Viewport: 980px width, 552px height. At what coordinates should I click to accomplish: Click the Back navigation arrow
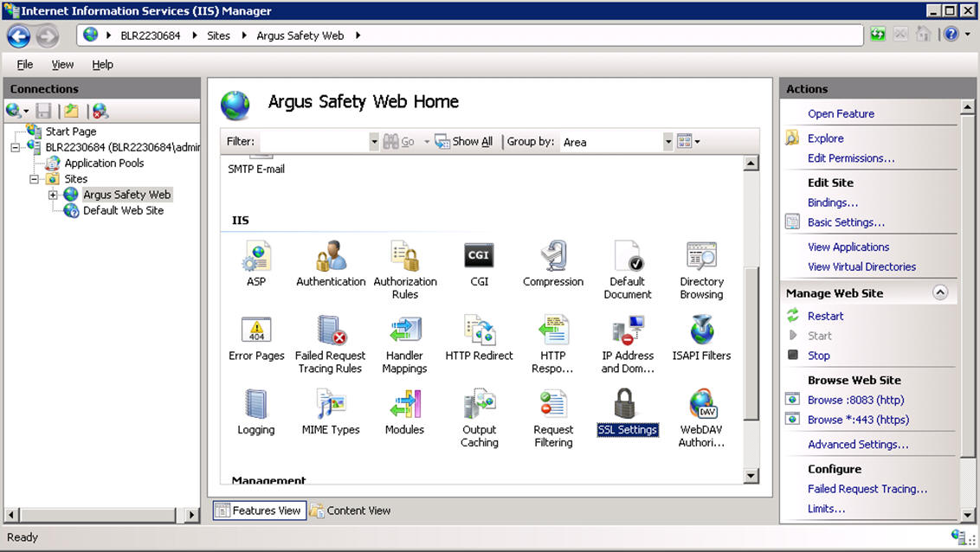[x=19, y=36]
